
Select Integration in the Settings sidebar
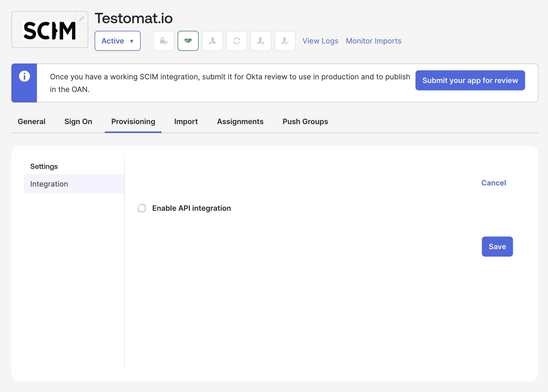point(49,184)
